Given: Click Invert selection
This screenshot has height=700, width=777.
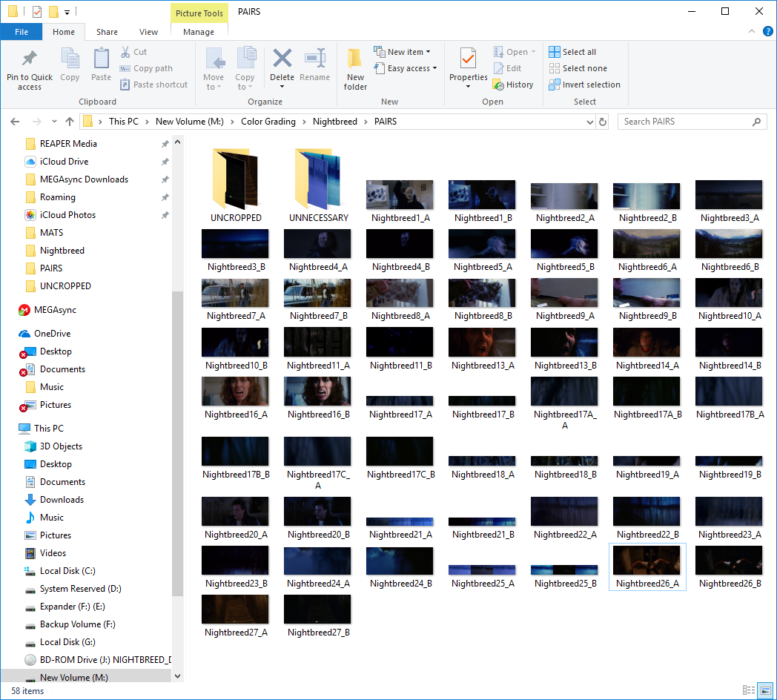Looking at the screenshot, I should coord(584,85).
